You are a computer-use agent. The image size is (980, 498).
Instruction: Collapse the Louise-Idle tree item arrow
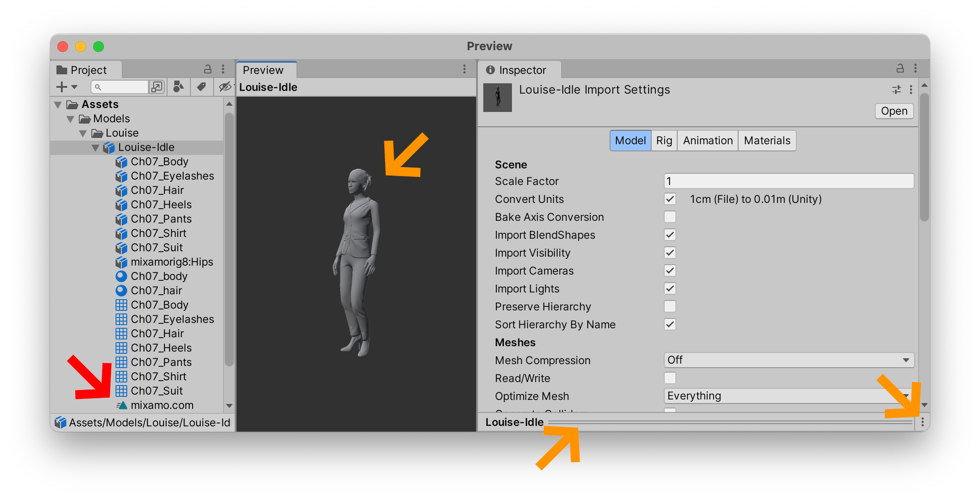tap(95, 147)
